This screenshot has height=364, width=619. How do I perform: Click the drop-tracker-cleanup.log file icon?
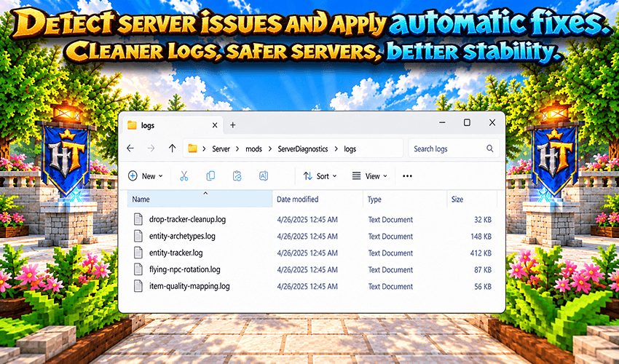138,219
